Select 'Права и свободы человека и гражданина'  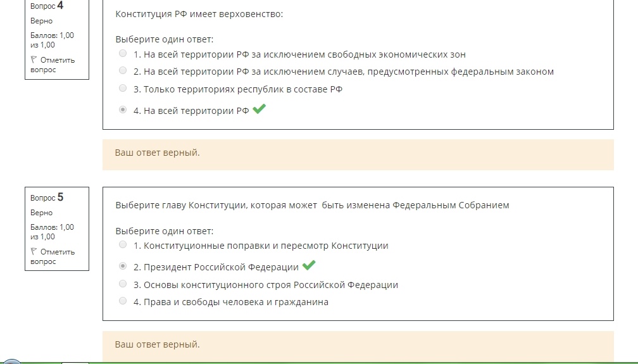123,301
